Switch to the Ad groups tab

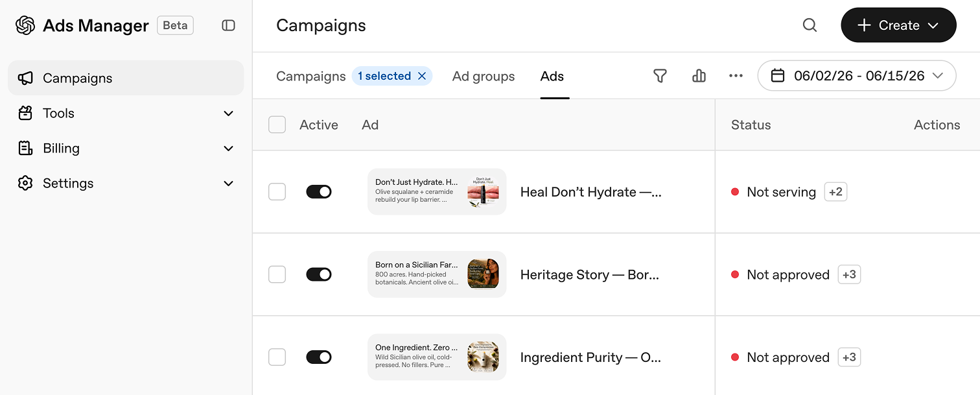click(484, 76)
